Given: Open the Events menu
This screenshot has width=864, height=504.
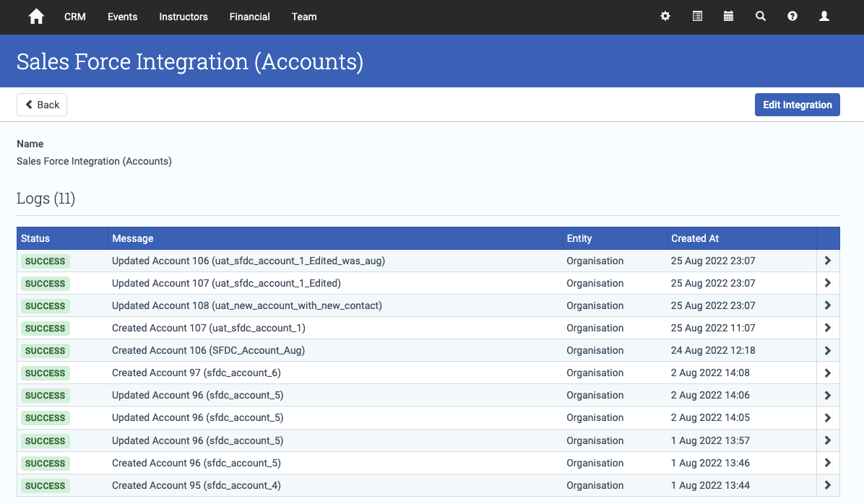Looking at the screenshot, I should coord(122,17).
